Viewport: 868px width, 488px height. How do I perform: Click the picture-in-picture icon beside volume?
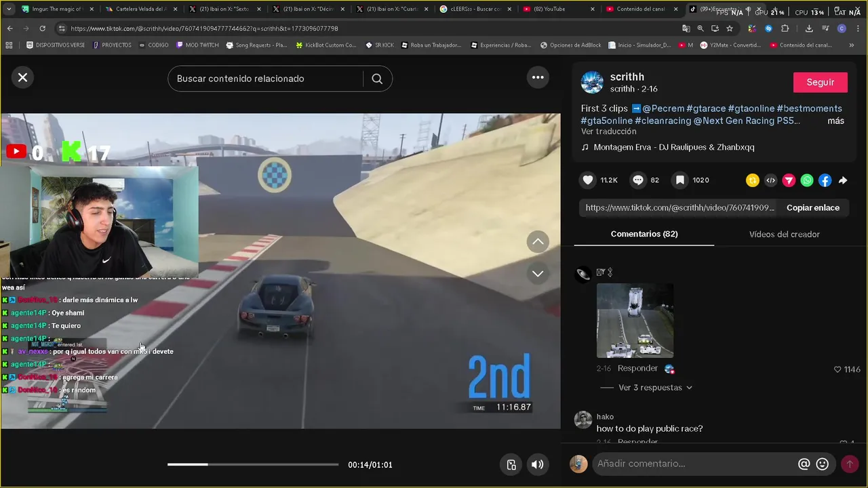click(511, 464)
